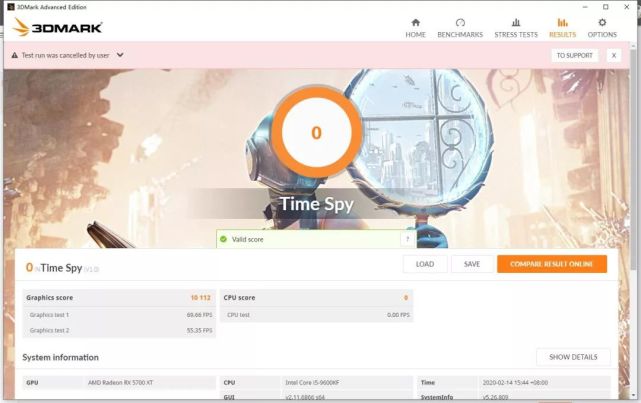Click the Graphics test 2 row

click(119, 330)
